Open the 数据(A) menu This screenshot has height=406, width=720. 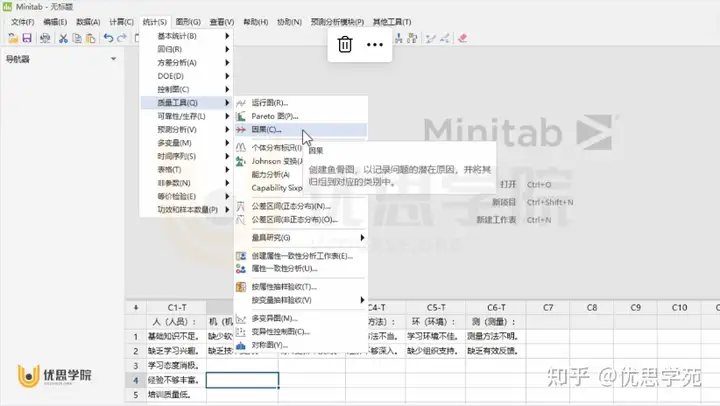coord(88,22)
